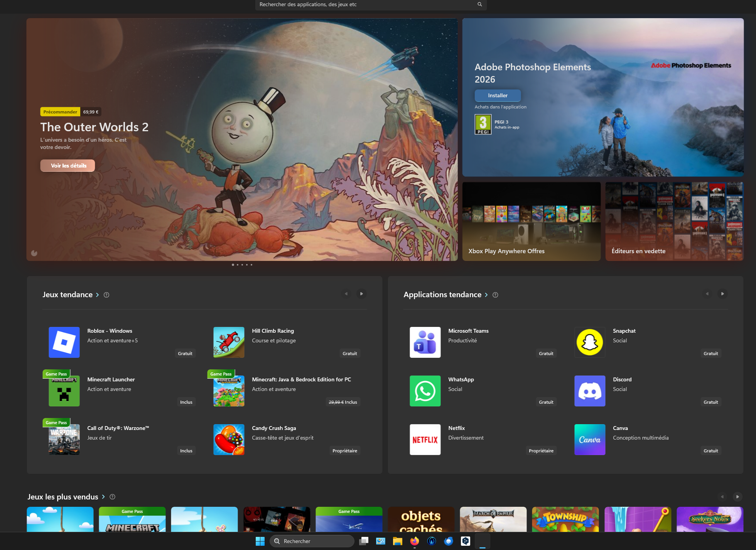Open the WhatsApp app icon
756x550 pixels.
(x=425, y=391)
